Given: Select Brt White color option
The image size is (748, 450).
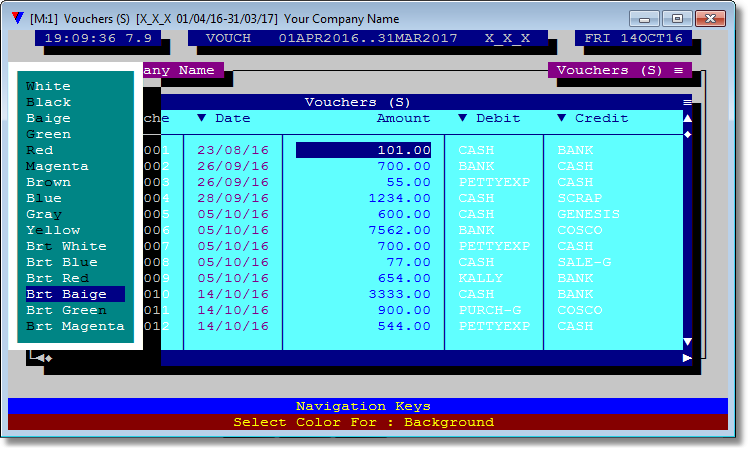Looking at the screenshot, I should pos(66,246).
